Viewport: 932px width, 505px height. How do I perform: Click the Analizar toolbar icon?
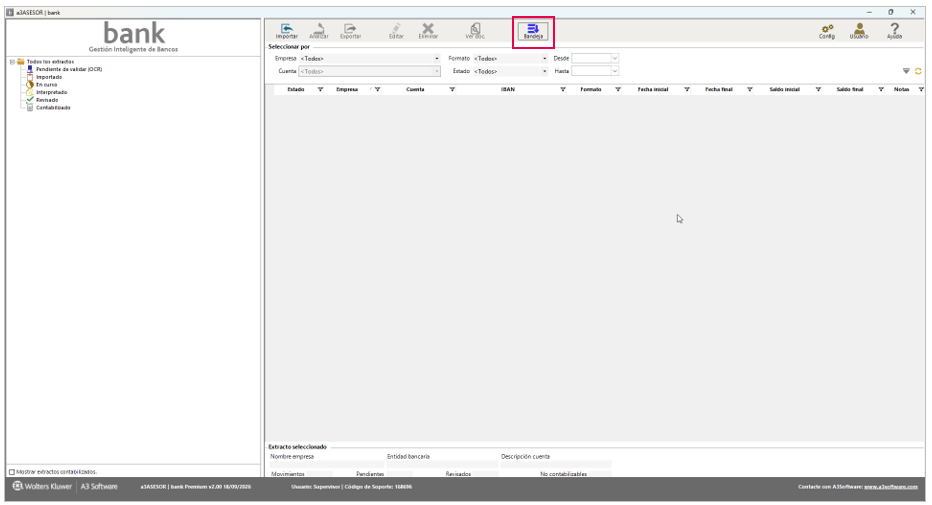(x=319, y=31)
